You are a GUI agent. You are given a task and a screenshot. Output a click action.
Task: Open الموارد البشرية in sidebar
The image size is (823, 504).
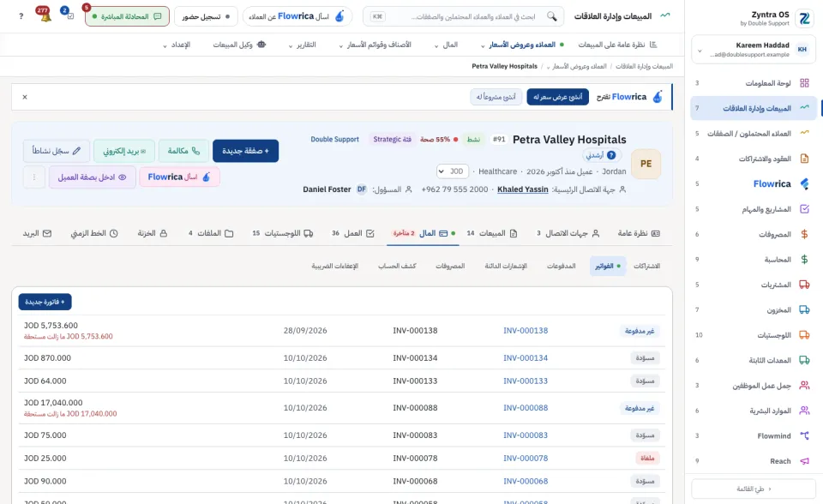click(754, 411)
